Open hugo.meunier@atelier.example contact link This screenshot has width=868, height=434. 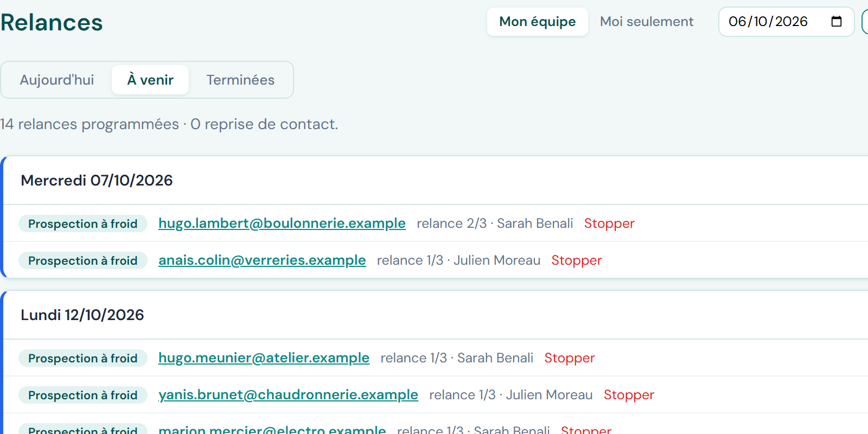click(x=264, y=358)
